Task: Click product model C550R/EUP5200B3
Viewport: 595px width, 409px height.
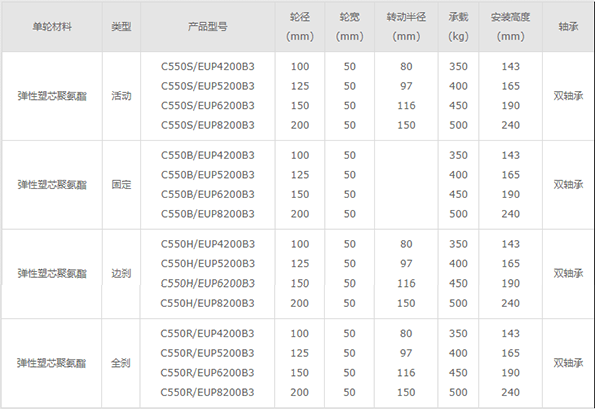Action: pyautogui.click(x=207, y=353)
